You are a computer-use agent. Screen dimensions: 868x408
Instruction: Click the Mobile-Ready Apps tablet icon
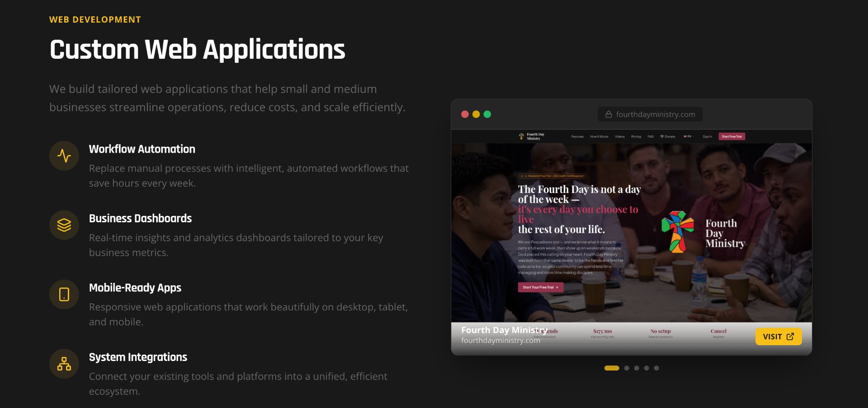[64, 295]
